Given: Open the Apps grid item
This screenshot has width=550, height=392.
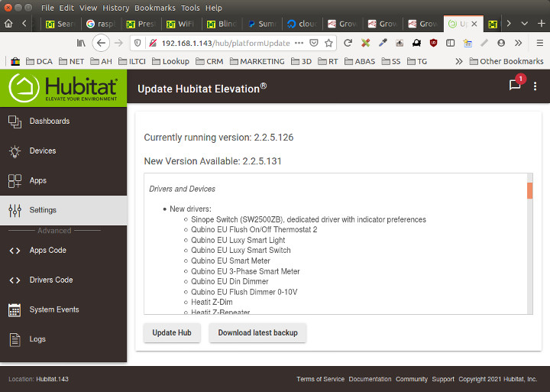Looking at the screenshot, I should coord(63,181).
